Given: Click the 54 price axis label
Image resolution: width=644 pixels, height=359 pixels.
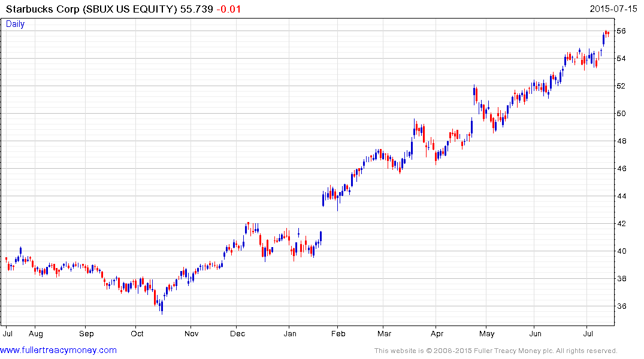Looking at the screenshot, I should click(621, 59).
